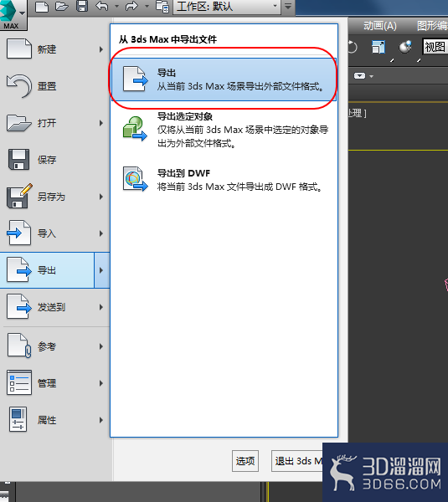Viewport: 448px width, 502px height.
Task: Open the 图形编辑 menu in menu bar
Action: click(x=432, y=26)
